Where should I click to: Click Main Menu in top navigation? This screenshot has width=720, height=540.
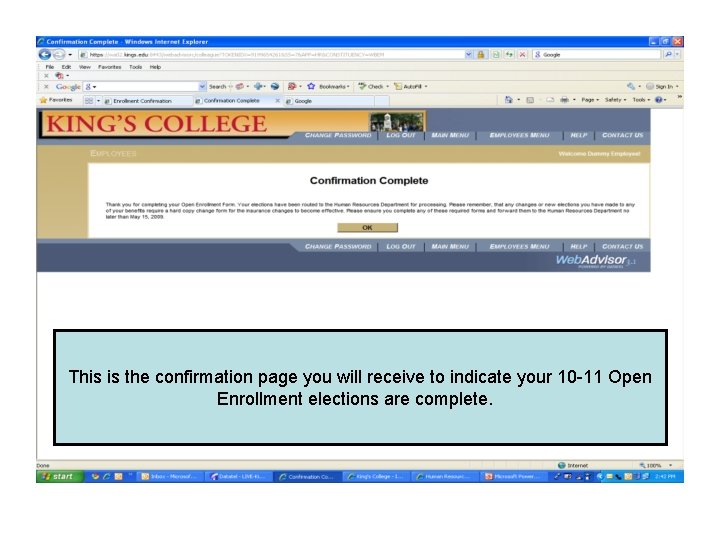coord(450,135)
